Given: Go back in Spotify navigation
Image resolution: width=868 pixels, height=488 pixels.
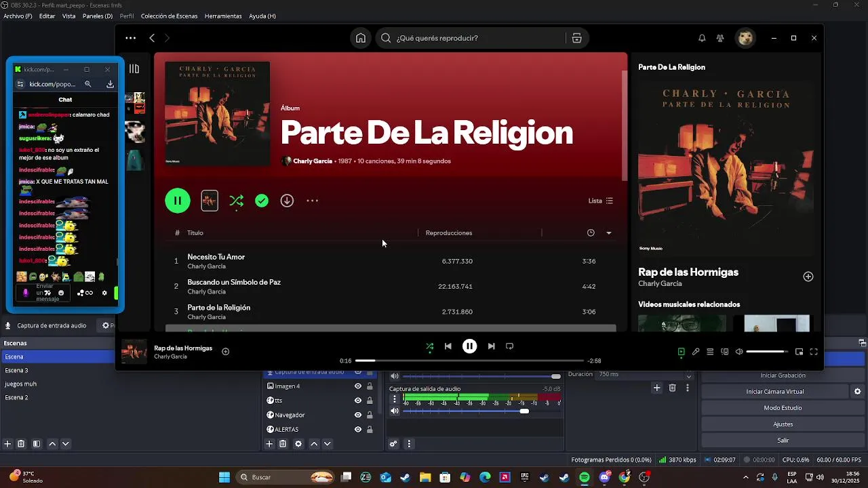Looking at the screenshot, I should tap(152, 38).
